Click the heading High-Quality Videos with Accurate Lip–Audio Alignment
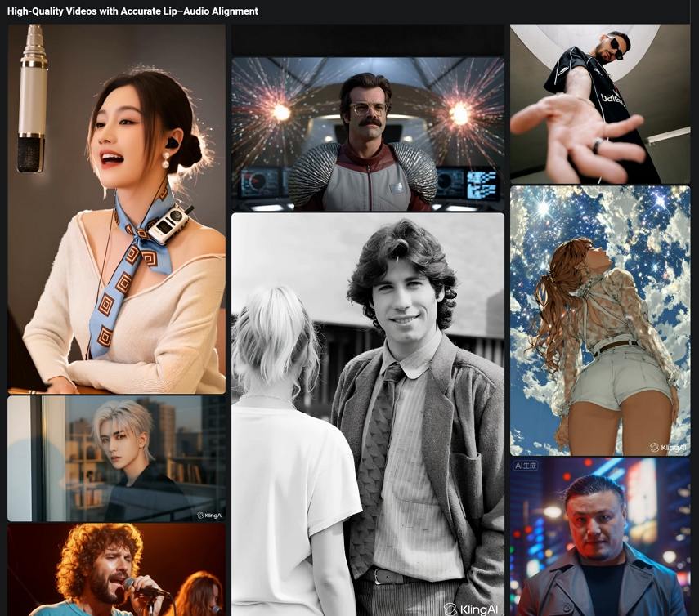Viewport: 699px width, 616px height. coord(132,11)
